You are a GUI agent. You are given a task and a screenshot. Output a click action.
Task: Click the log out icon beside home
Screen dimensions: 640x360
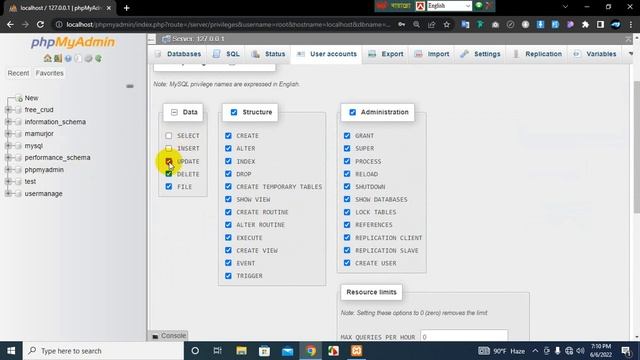coord(58,58)
